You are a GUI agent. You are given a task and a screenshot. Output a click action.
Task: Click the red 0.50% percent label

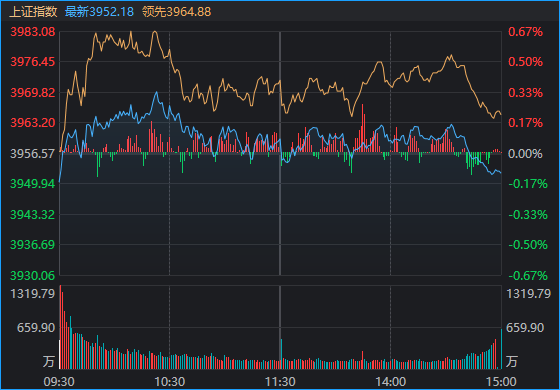point(525,62)
